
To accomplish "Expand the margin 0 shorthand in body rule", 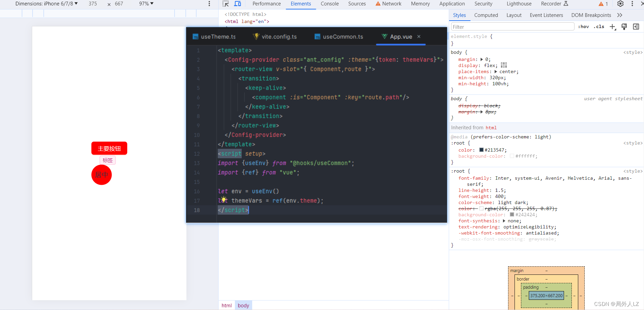I will 482,60.
